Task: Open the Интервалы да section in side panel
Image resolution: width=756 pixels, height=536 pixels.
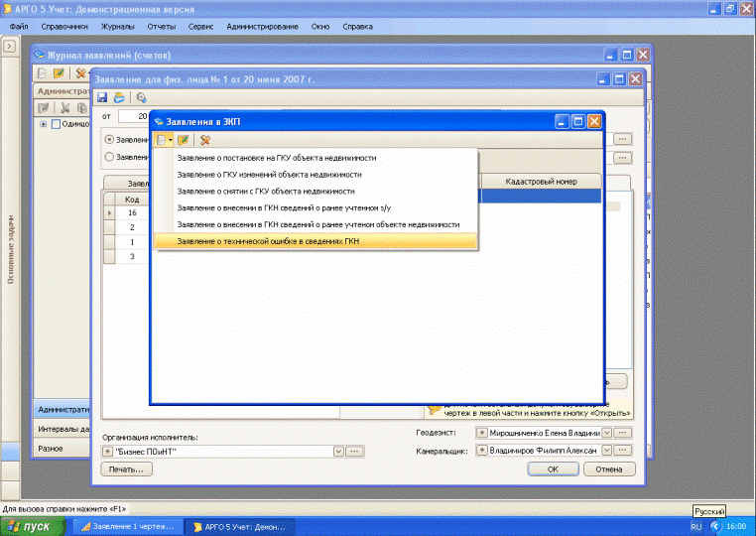Action: tap(63, 429)
